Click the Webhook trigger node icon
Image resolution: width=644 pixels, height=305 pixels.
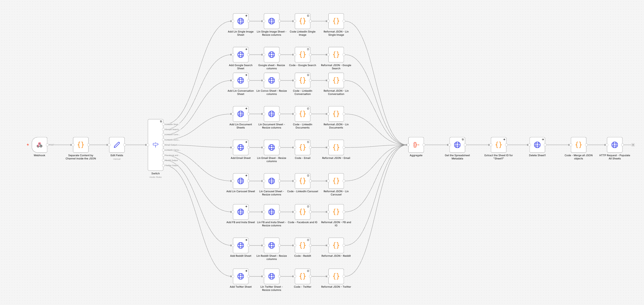[39, 145]
